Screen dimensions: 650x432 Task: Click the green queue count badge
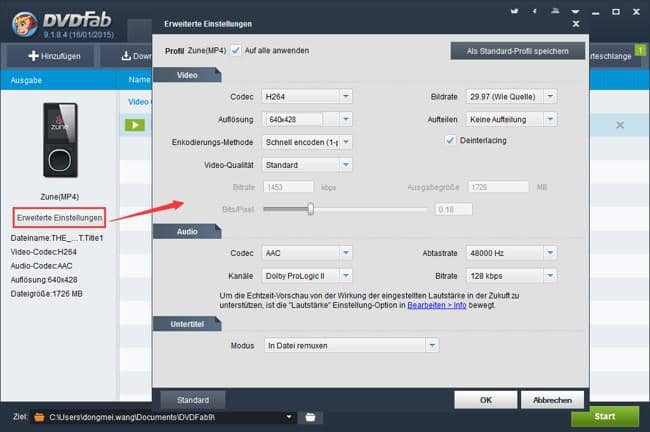[x=640, y=51]
